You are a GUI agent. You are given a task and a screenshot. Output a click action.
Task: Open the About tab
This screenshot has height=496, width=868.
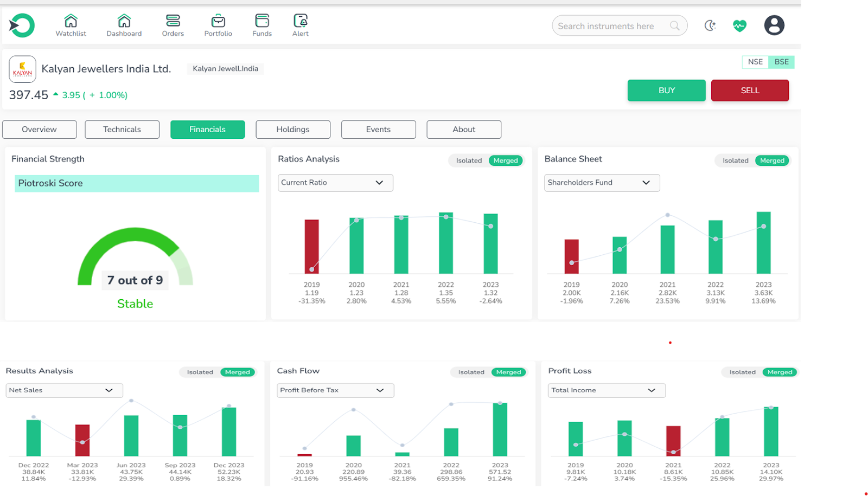(464, 130)
